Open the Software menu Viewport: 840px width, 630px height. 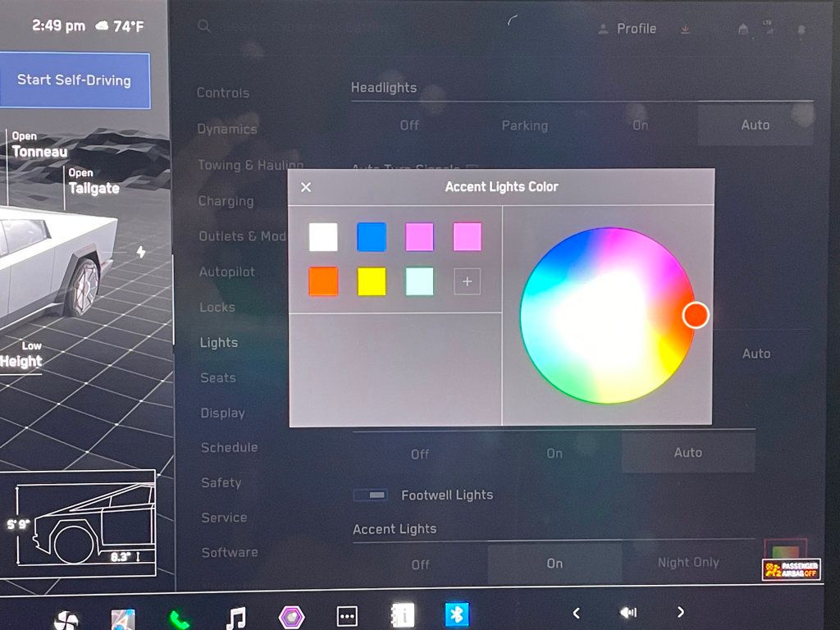[230, 552]
